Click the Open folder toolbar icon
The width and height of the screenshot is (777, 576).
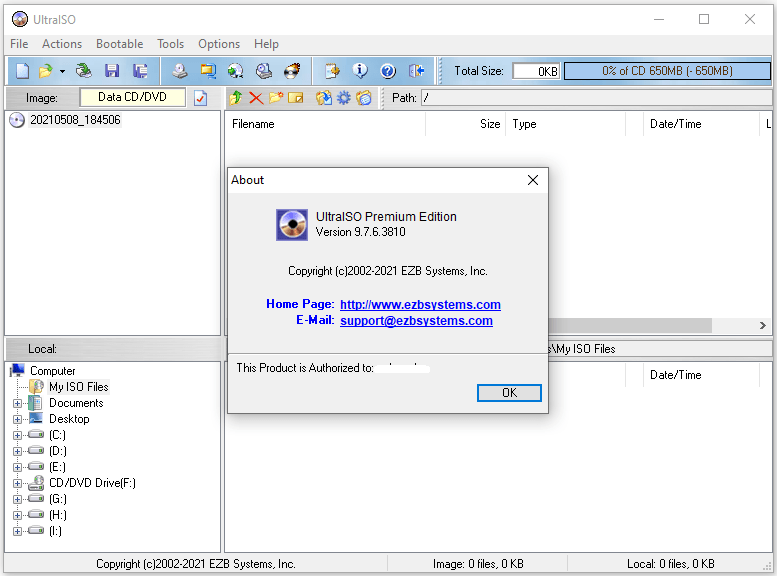pos(46,71)
